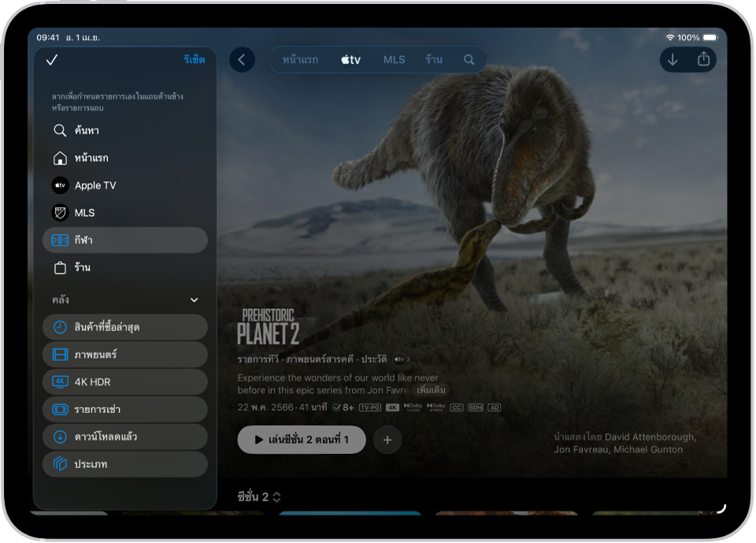Tap the Dolby Vision badge
This screenshot has width=756, height=543.
point(413,407)
